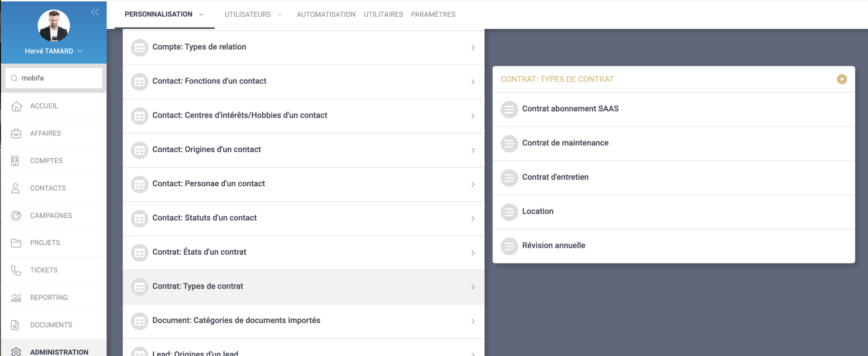The height and width of the screenshot is (356, 868).
Task: Click the Reporting chart icon
Action: click(x=16, y=298)
